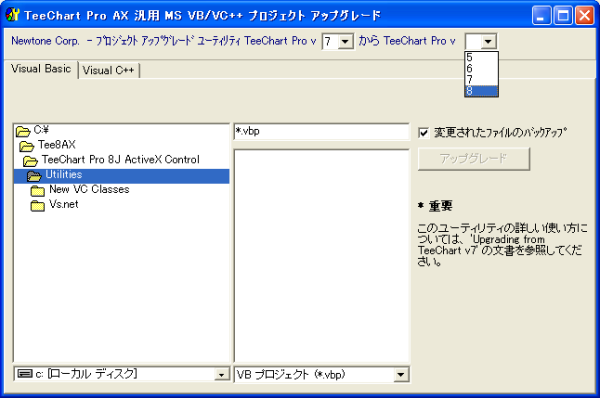Select the C:¥ folder row label

(x=41, y=130)
